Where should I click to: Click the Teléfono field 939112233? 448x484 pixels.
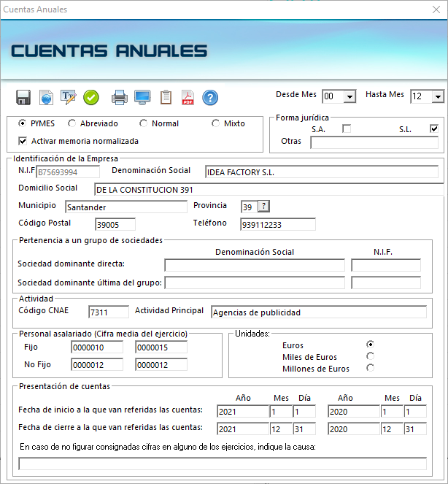click(278, 224)
